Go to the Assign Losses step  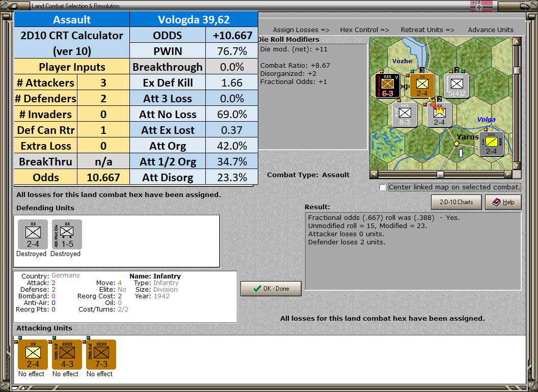[301, 30]
